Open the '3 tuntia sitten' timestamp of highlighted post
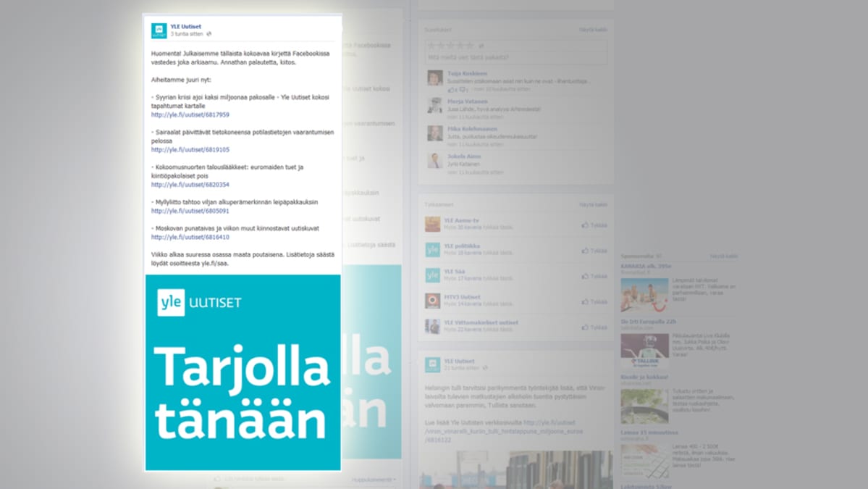This screenshot has width=868, height=489. point(187,34)
